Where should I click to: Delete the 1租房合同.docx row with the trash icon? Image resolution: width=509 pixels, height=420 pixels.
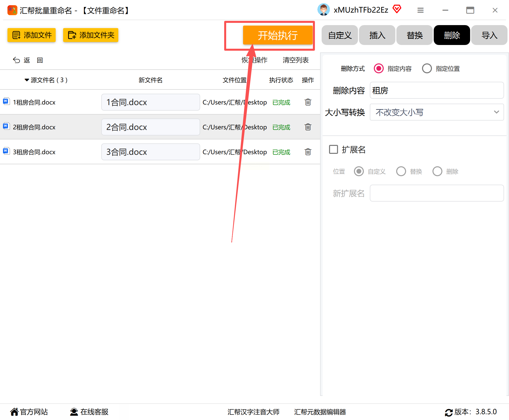click(x=308, y=102)
